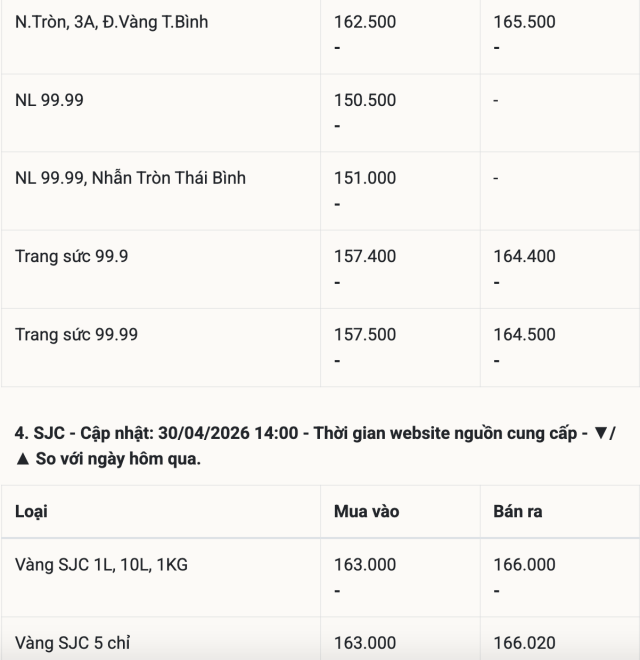
Task: Click the Mua vào column header
Action: click(366, 511)
